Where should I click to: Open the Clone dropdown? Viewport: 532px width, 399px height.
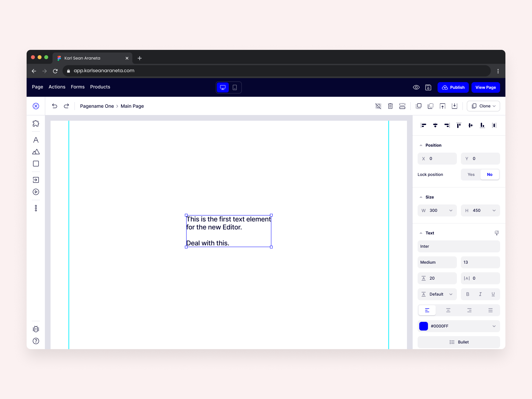pos(483,106)
